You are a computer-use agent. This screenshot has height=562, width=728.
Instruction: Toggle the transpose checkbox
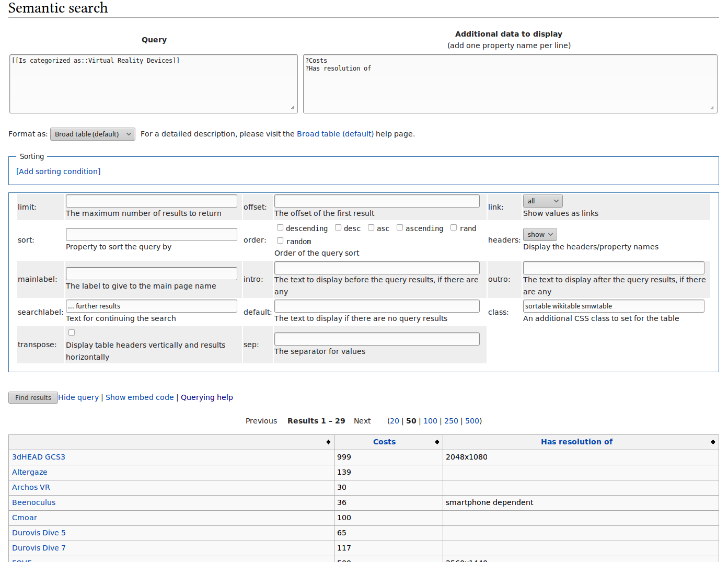pos(72,332)
